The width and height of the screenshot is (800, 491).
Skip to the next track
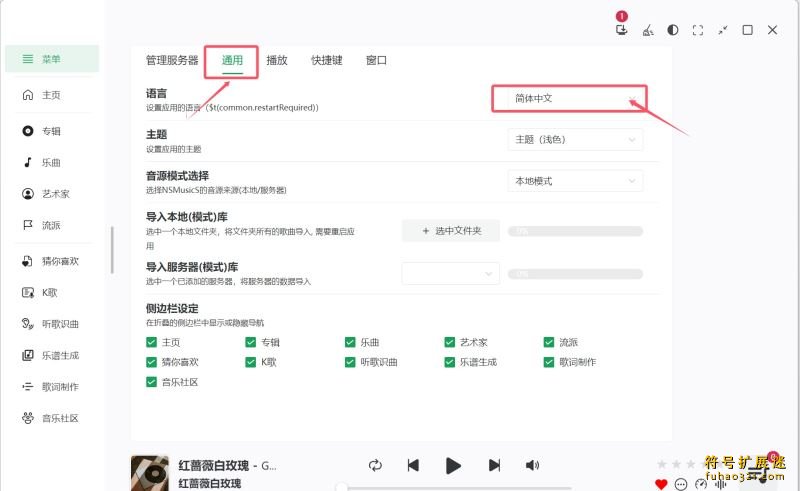click(x=494, y=465)
